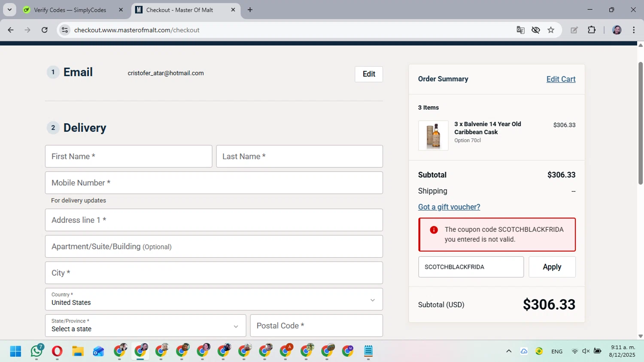
Task: Focus the Last Name field
Action: pos(299,156)
